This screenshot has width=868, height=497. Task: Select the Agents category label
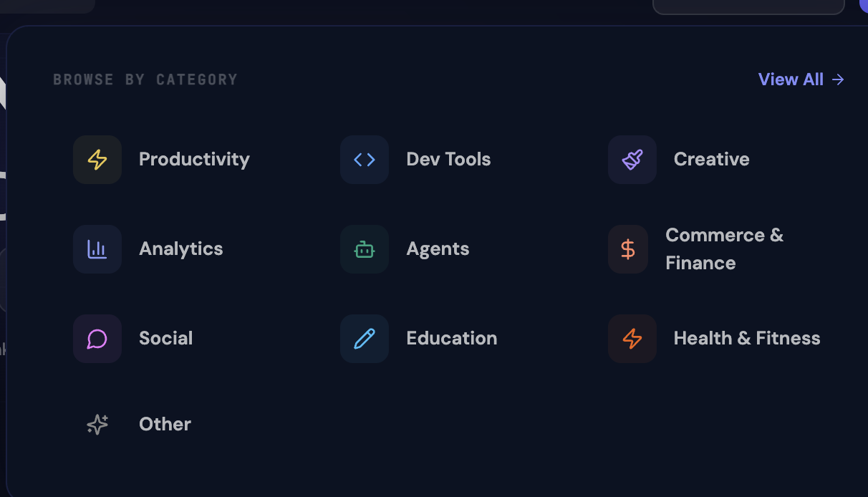(x=438, y=248)
